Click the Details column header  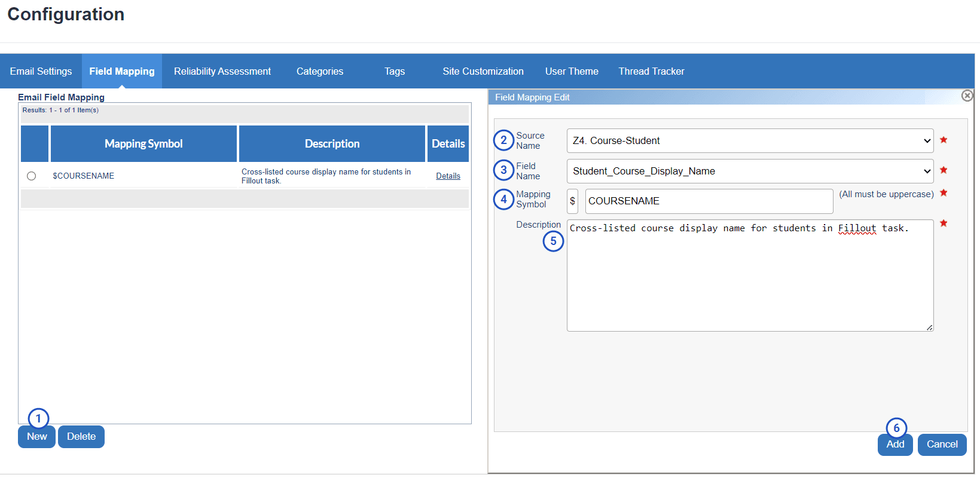click(448, 143)
